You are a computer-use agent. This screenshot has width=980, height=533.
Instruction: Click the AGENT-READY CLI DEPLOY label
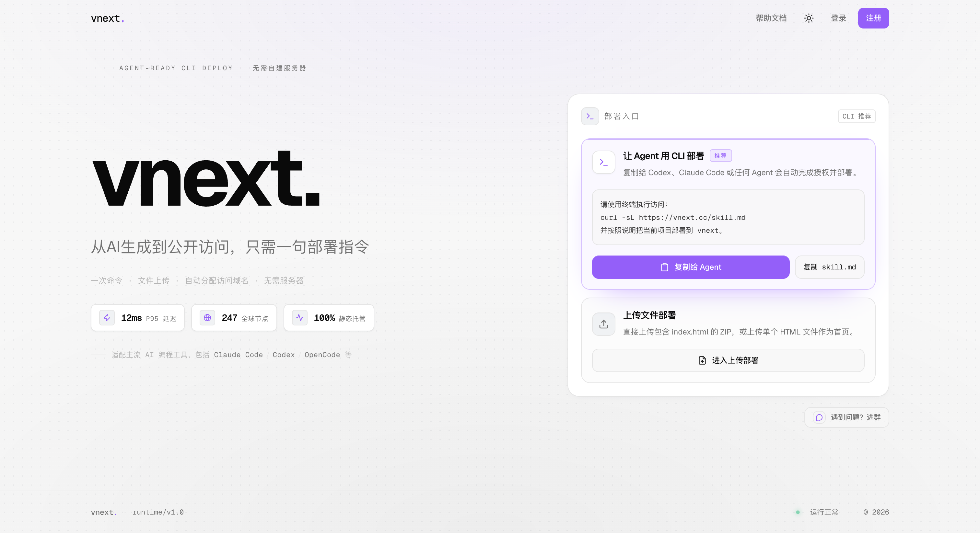pos(176,68)
